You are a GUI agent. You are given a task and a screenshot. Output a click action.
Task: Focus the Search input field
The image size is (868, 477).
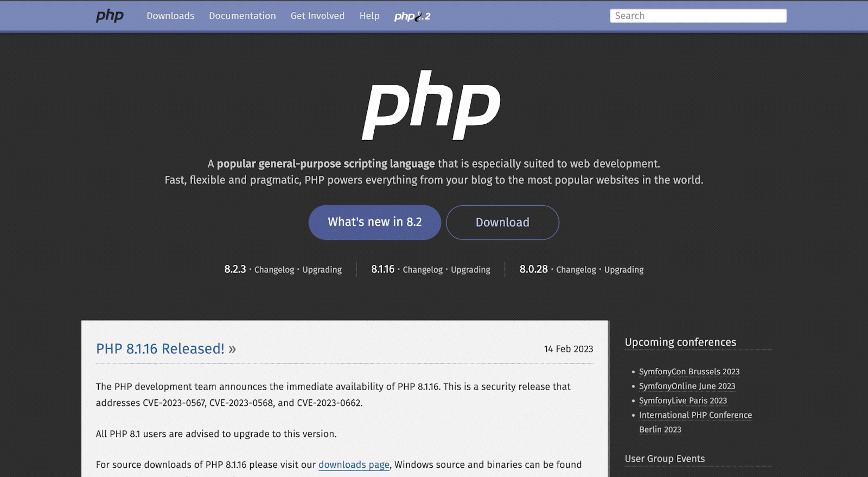[698, 16]
